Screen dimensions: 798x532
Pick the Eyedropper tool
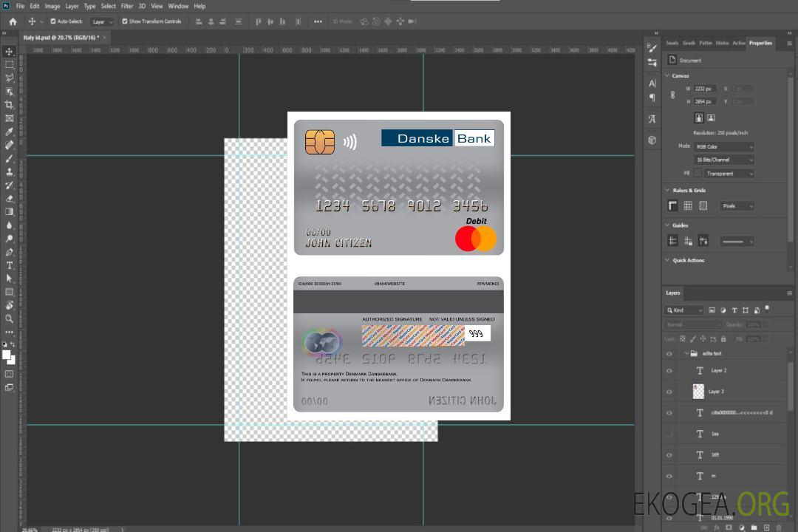coord(9,132)
